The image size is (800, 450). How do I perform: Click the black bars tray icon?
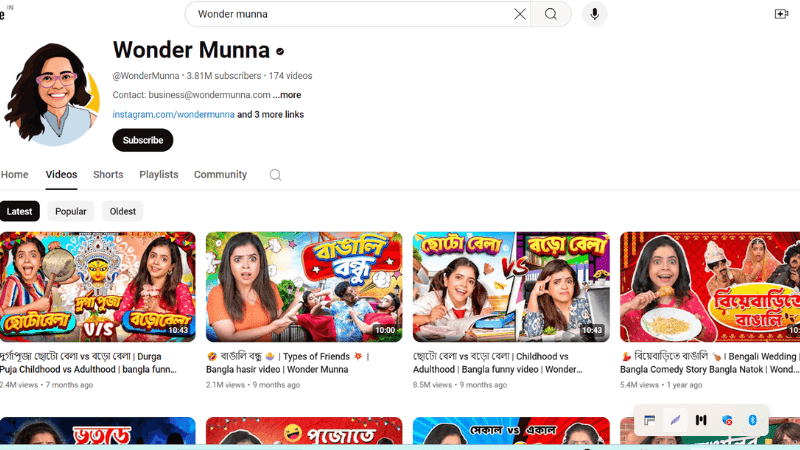pyautogui.click(x=701, y=420)
